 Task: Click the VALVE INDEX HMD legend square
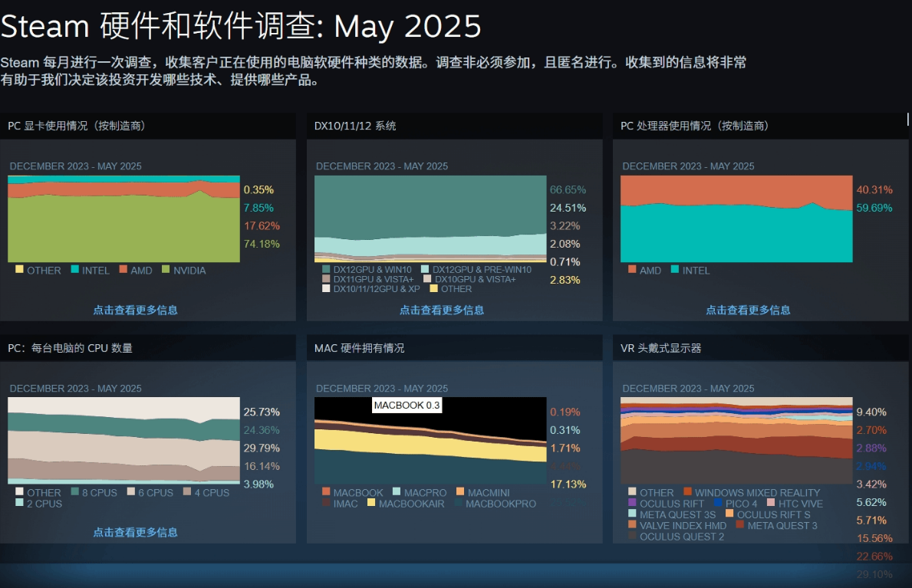click(632, 524)
